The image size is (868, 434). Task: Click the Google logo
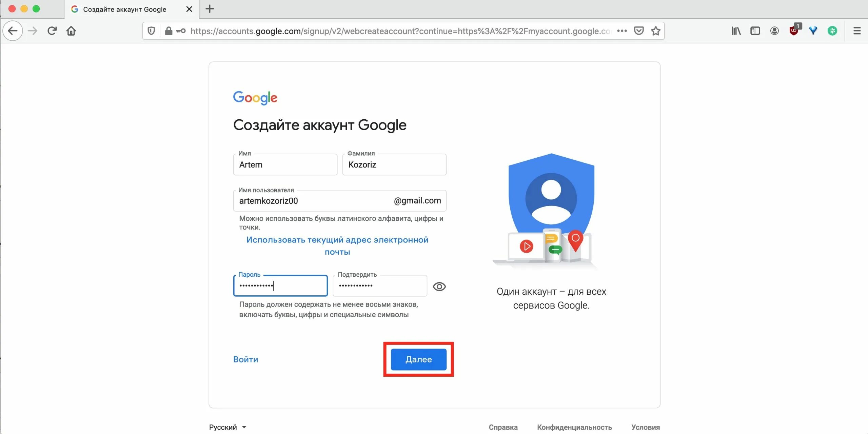point(255,98)
